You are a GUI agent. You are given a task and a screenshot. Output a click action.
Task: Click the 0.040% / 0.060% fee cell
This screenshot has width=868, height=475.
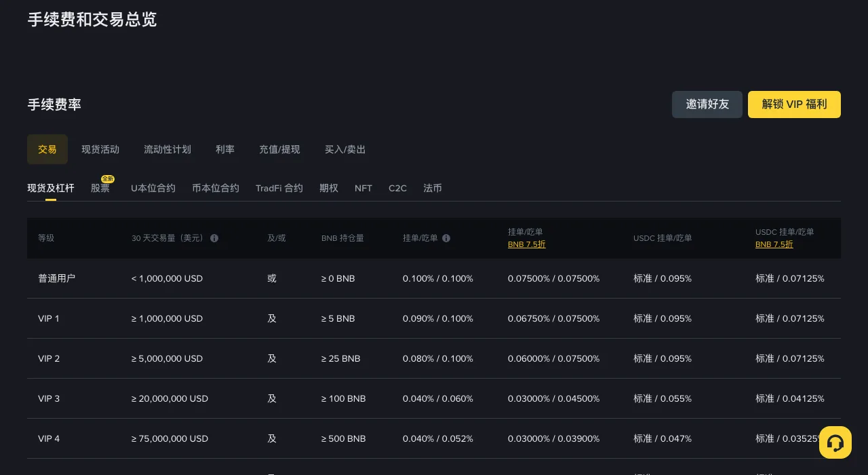point(438,398)
